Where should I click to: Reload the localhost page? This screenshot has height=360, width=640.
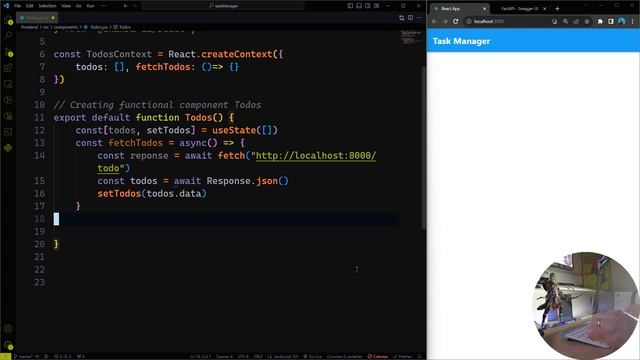click(x=456, y=21)
